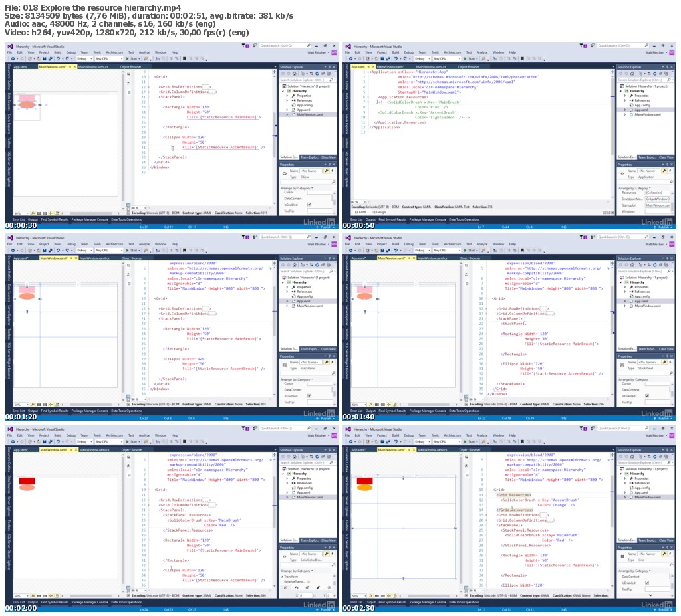Open the 50% designer zoom dropdown, 00:00:30 frame

tap(20, 213)
